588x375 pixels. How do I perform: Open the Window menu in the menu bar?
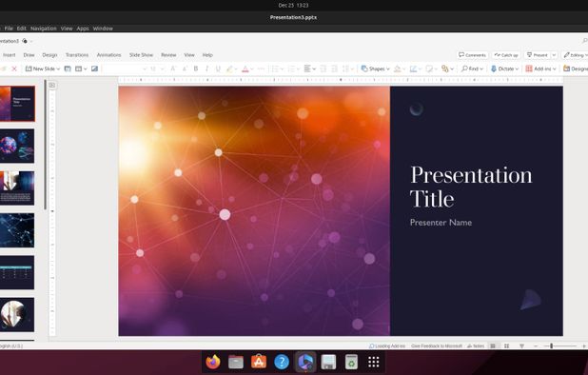click(x=103, y=29)
